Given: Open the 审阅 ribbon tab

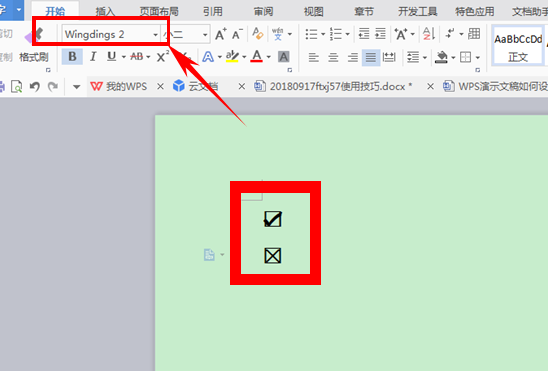Looking at the screenshot, I should (263, 11).
